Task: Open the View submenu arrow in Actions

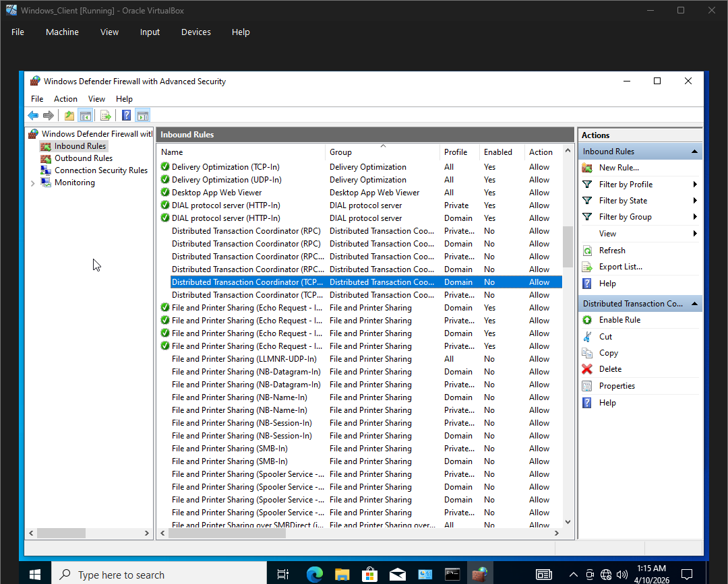Action: 695,234
